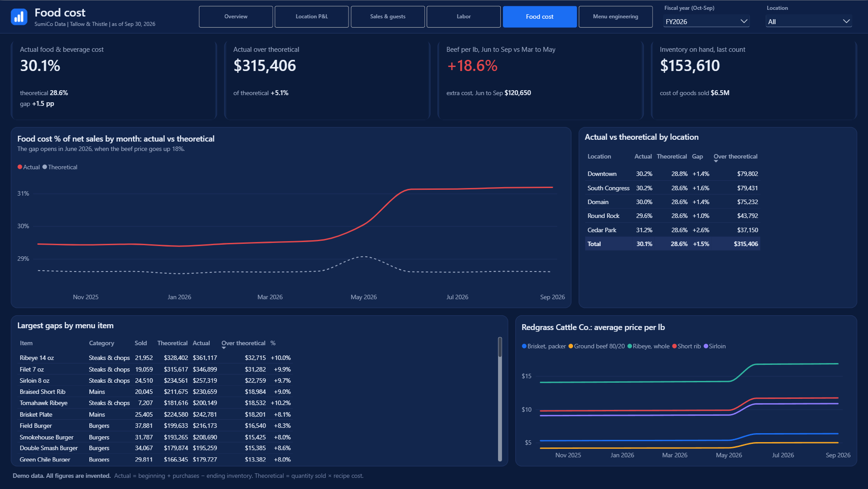Click the red Actual legend marker
868x489 pixels.
[20, 167]
